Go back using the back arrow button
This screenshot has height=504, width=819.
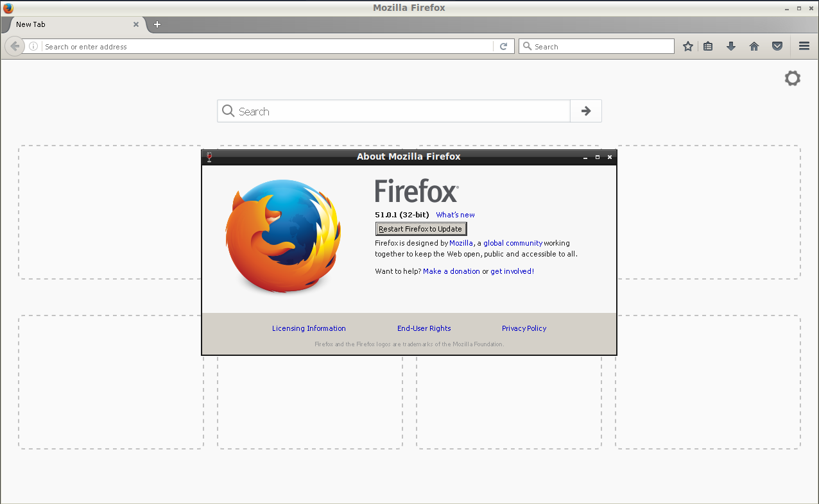[x=14, y=46]
